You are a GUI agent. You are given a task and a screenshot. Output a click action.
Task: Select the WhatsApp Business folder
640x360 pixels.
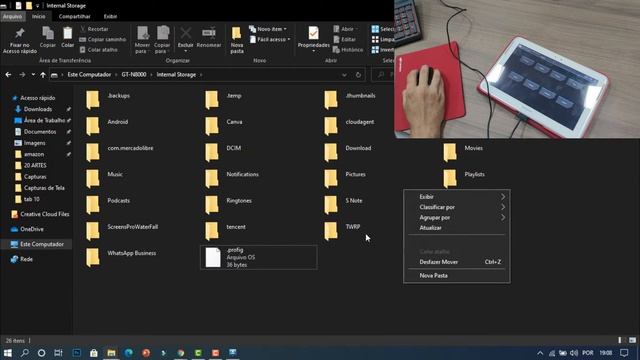[121, 257]
